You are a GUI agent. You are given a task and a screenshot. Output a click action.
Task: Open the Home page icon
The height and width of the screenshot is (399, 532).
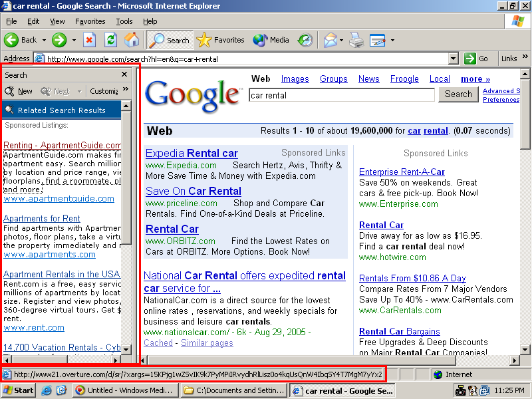pos(132,40)
